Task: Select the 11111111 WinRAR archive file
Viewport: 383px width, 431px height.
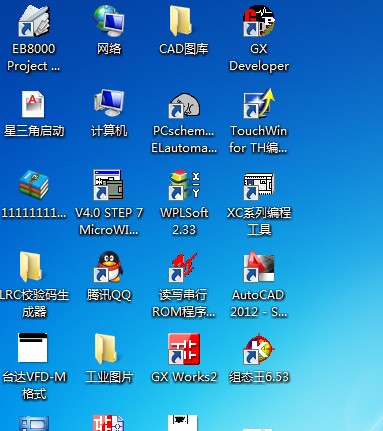Action: (34, 185)
